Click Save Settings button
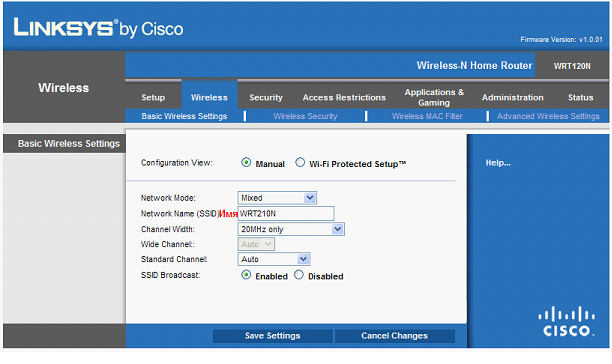The height and width of the screenshot is (364, 612). point(272,336)
